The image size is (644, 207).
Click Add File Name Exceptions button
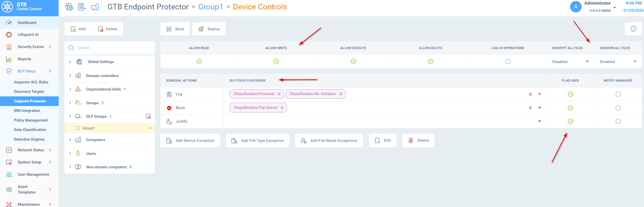[x=329, y=140]
